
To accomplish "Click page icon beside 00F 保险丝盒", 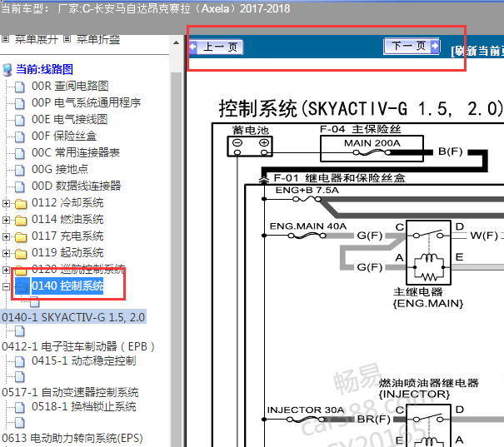I will pyautogui.click(x=20, y=137).
